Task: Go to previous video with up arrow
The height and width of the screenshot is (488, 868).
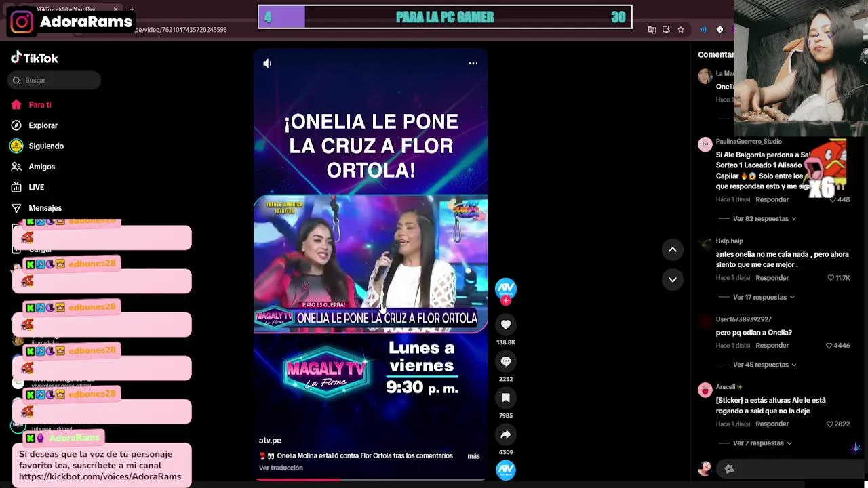Action: [673, 249]
